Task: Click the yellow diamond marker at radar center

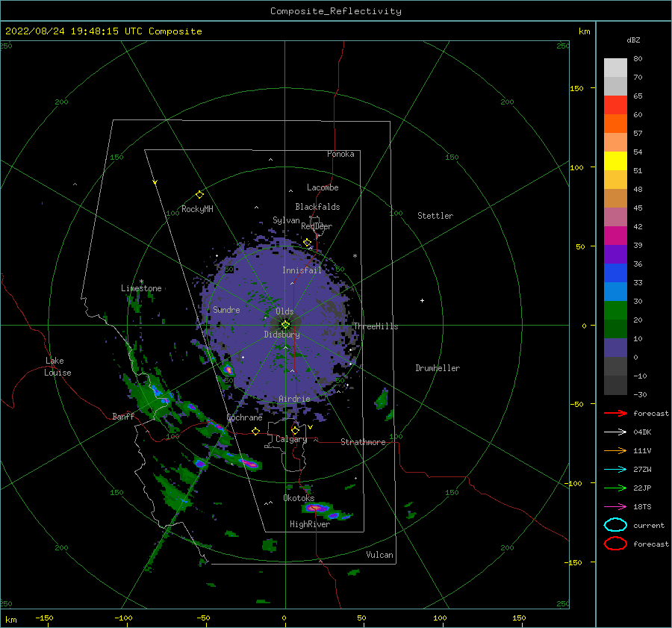Action: point(285,325)
